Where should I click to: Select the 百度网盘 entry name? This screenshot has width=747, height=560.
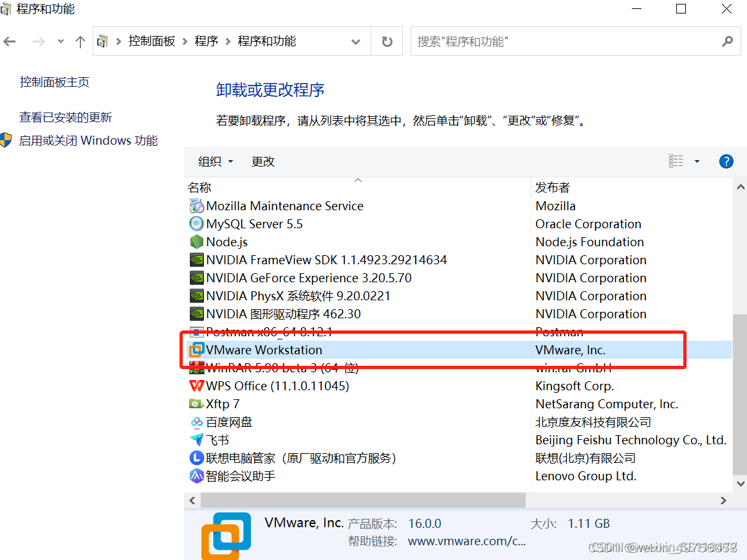click(x=228, y=422)
